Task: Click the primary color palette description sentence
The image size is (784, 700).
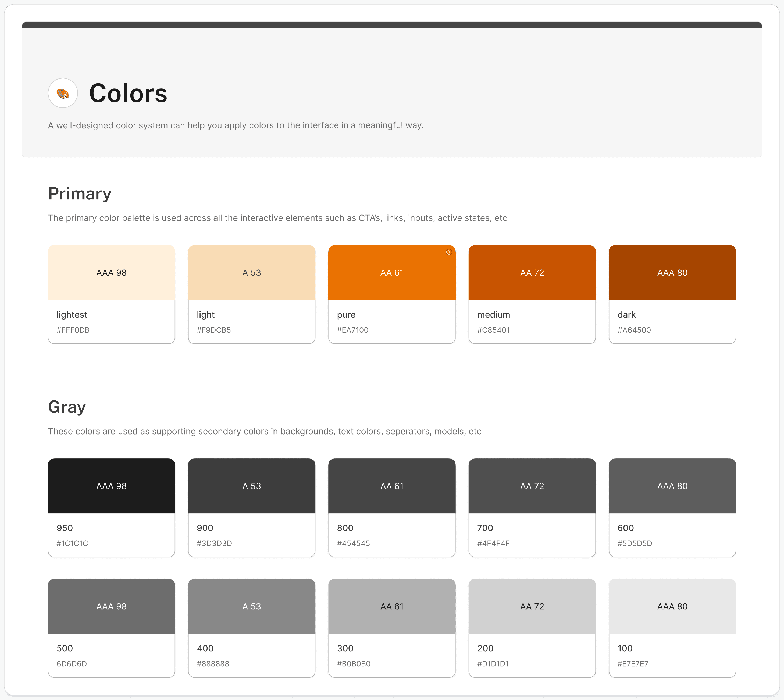Action: 277,218
